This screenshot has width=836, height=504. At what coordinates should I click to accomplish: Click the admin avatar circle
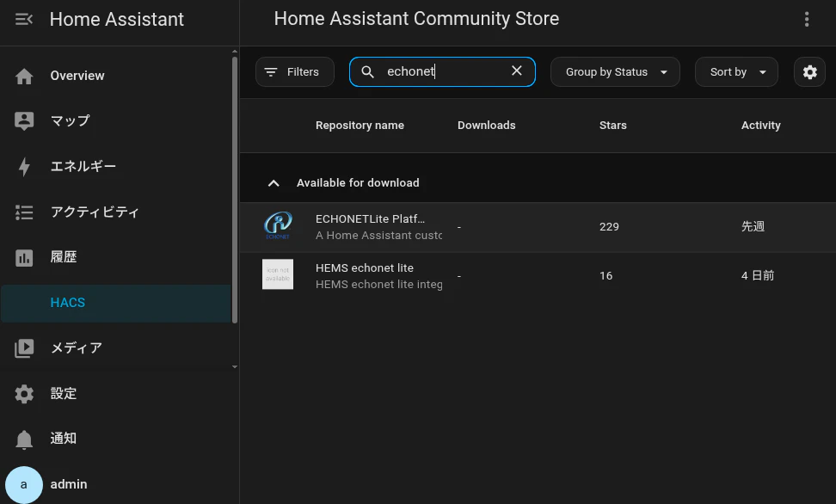pos(24,485)
